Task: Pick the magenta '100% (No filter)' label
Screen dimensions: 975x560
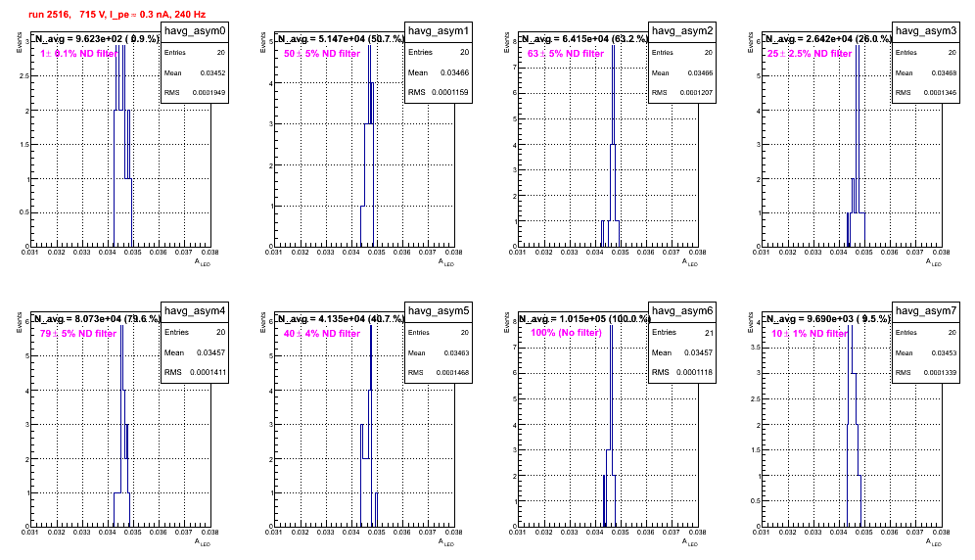Action: click(x=567, y=333)
